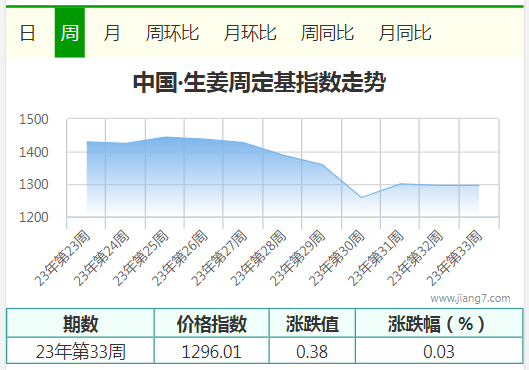
Task: Click the 23年第30周 lowest data point
Action: pos(361,197)
